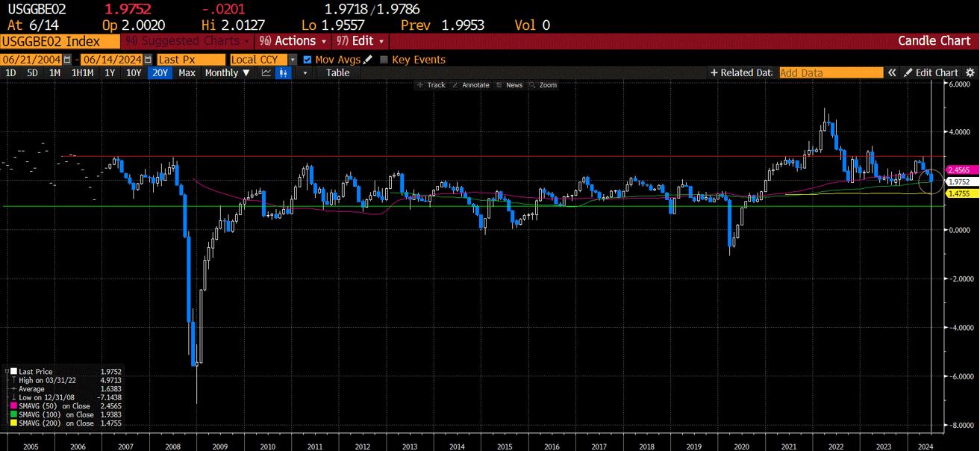
Task: Select the line chart type icon
Action: tap(266, 72)
